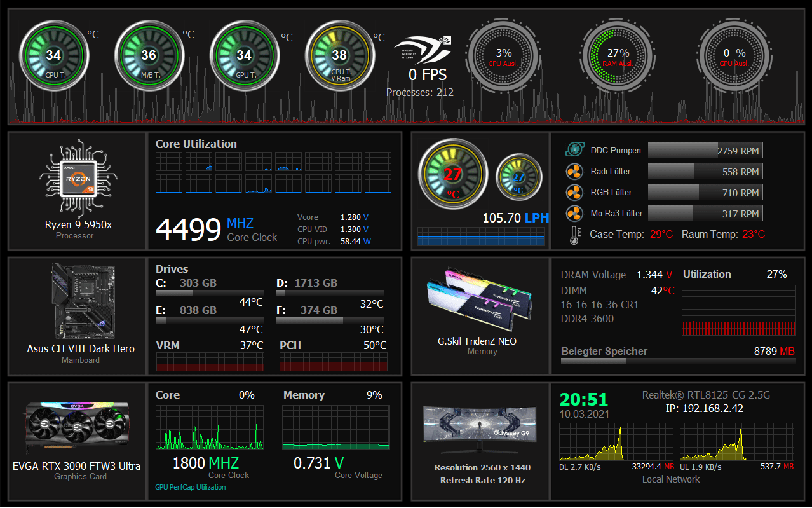The width and height of the screenshot is (812, 508).
Task: Click the G.Skill TridenZ RAM image
Action: point(480,300)
